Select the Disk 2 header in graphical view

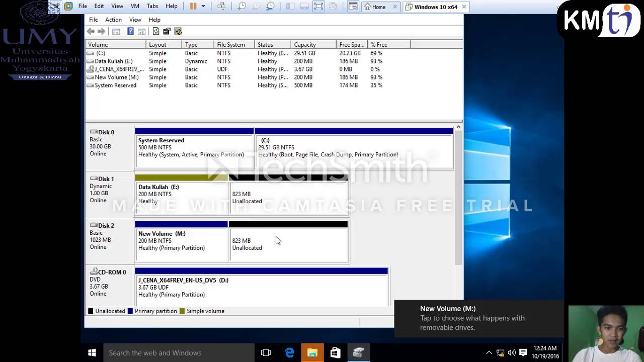click(x=110, y=241)
